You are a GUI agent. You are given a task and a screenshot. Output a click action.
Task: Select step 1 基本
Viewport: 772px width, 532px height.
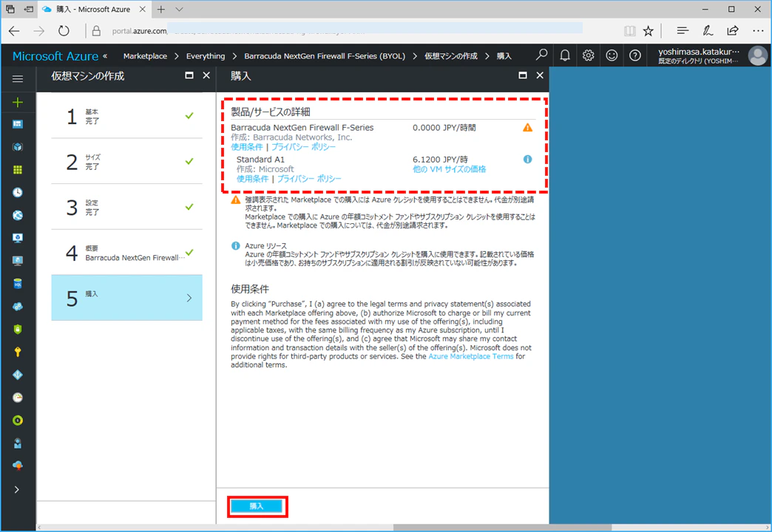(127, 116)
